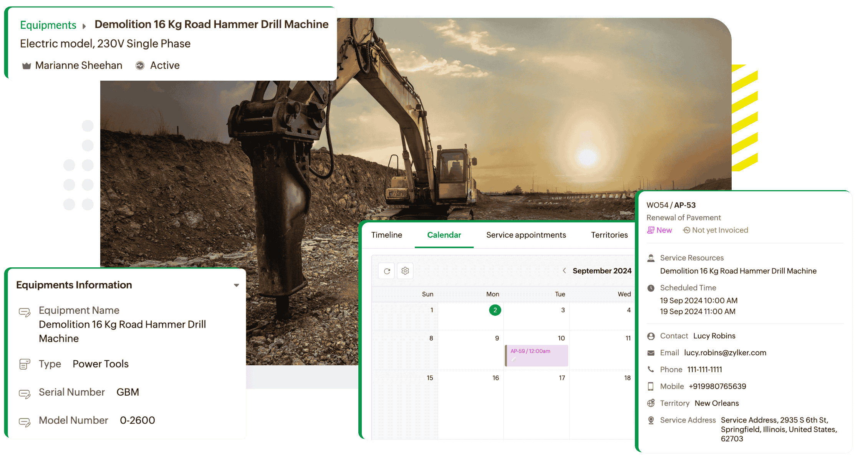Click the Territory globe icon

pos(651,403)
